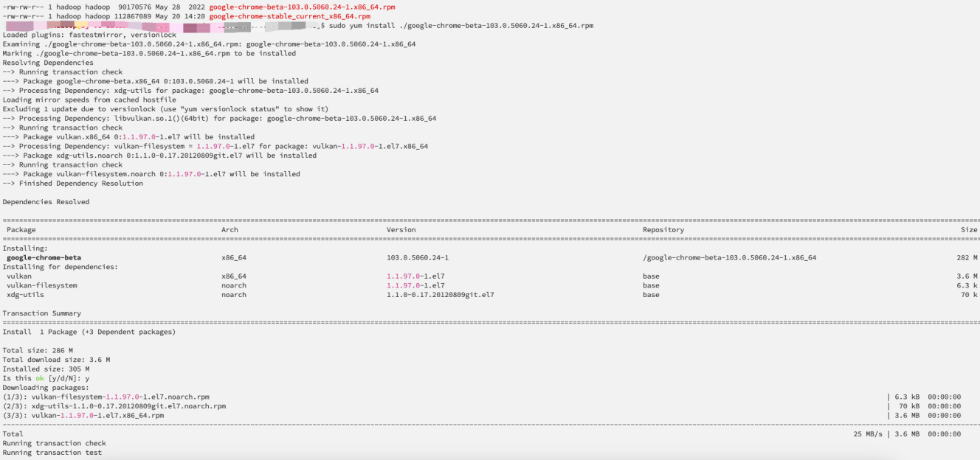Click bold 'google-chrome-beta' package name in table
Screen dimensions: 980x460
click(44, 258)
